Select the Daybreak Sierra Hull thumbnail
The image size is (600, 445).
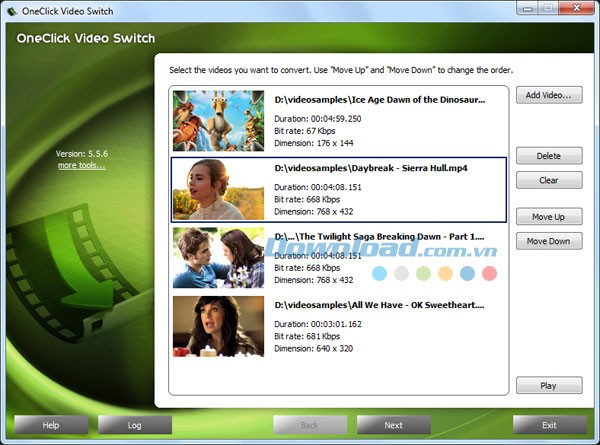(x=218, y=189)
